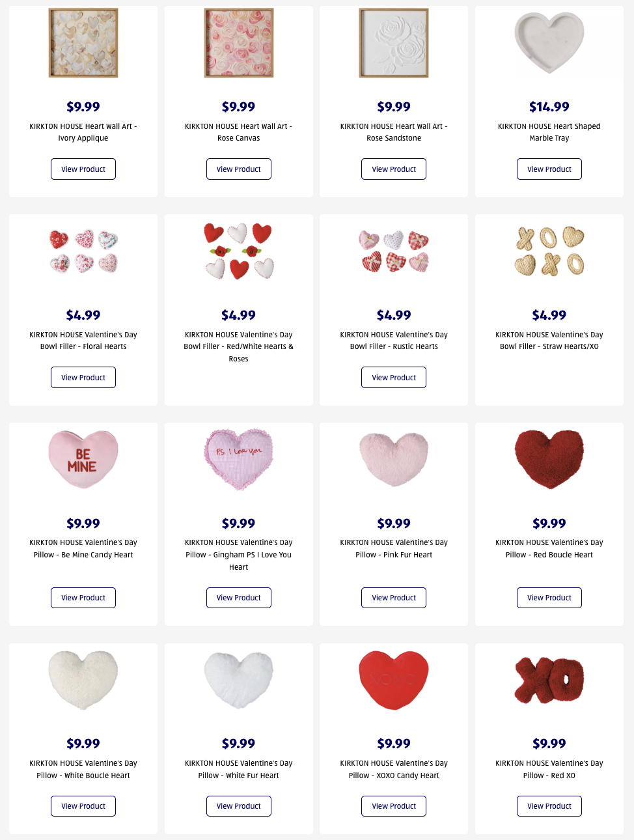Click the Heart Shaped Marble Tray title
The width and height of the screenshot is (634, 840).
pyautogui.click(x=549, y=132)
